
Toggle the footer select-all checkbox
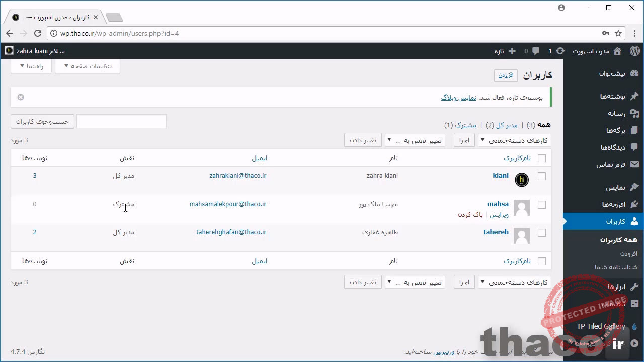click(542, 261)
